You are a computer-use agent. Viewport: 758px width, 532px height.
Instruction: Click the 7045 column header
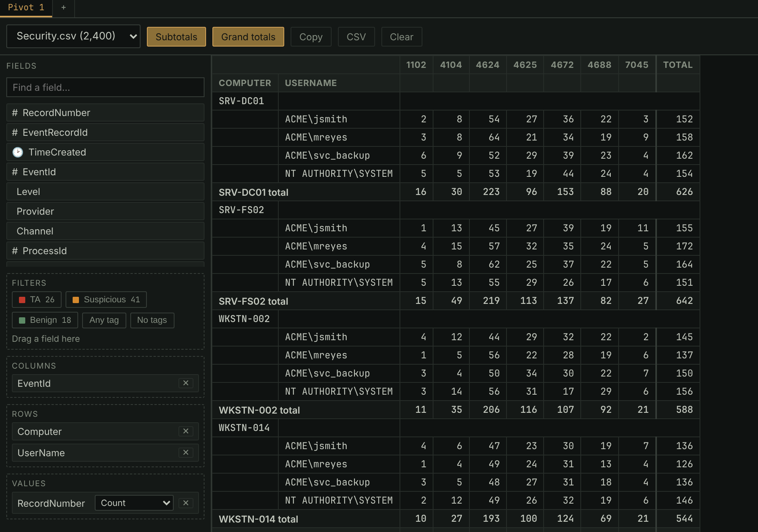click(636, 65)
